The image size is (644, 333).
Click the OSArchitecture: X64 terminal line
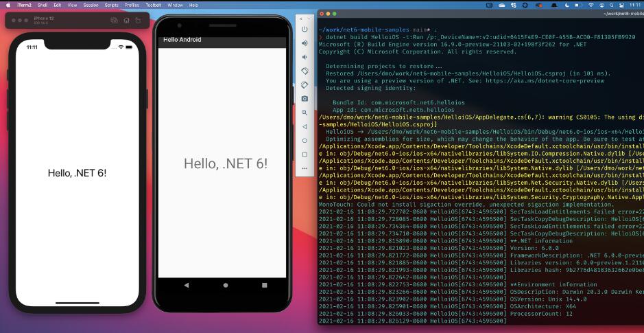pyautogui.click(x=543, y=307)
